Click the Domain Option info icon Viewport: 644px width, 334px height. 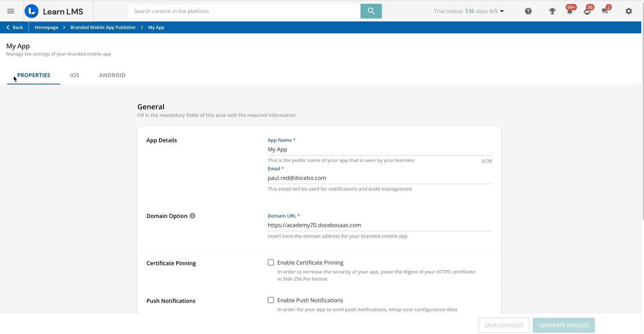tap(192, 216)
